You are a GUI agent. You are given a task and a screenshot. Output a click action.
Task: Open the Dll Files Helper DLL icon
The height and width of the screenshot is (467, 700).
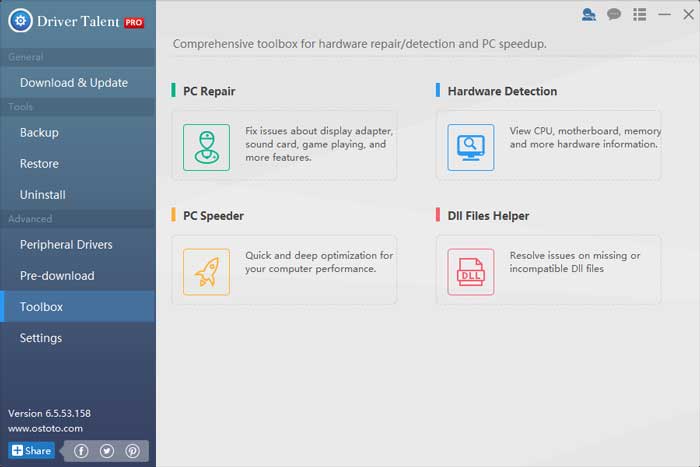coord(471,272)
